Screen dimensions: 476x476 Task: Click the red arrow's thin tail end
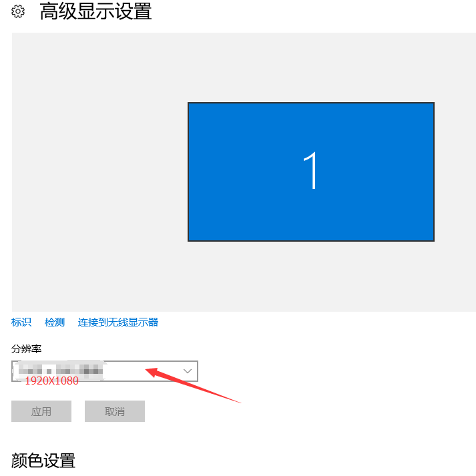(x=238, y=402)
